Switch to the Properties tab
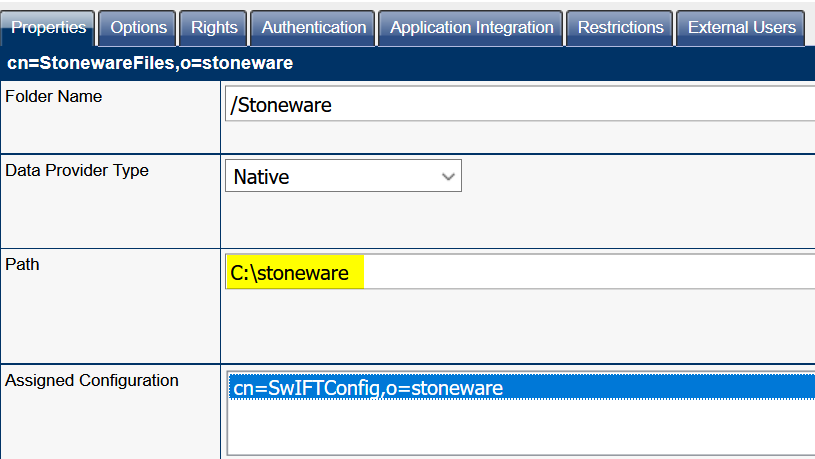The height and width of the screenshot is (459, 815). (x=48, y=28)
